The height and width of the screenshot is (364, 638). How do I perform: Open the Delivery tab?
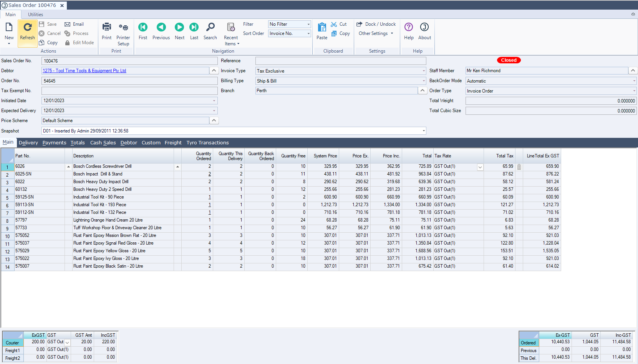pos(28,143)
